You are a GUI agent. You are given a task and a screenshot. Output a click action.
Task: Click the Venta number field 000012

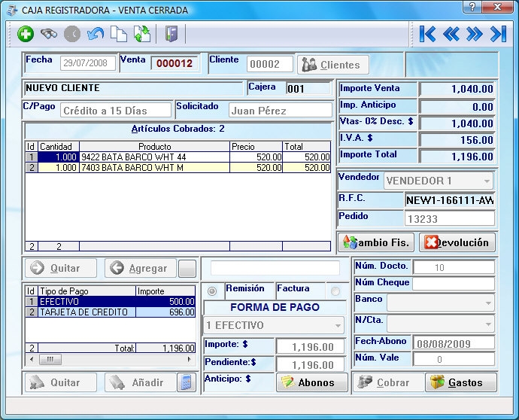coord(175,63)
